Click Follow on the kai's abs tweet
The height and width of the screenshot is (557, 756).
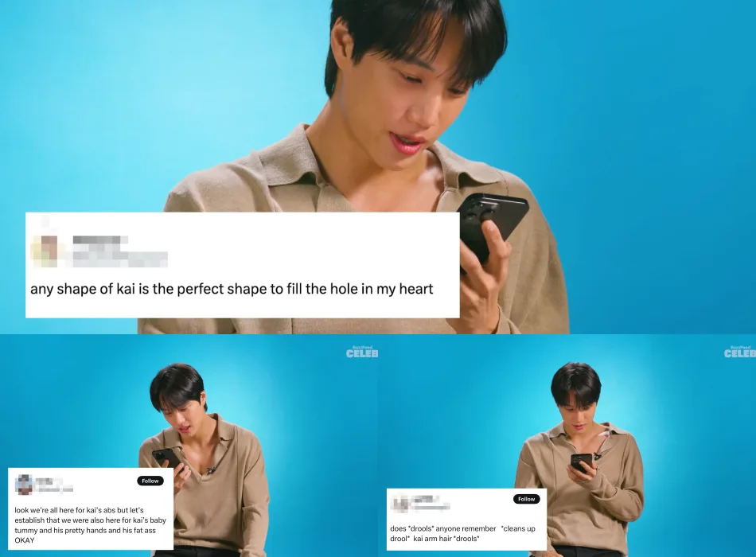(x=150, y=481)
